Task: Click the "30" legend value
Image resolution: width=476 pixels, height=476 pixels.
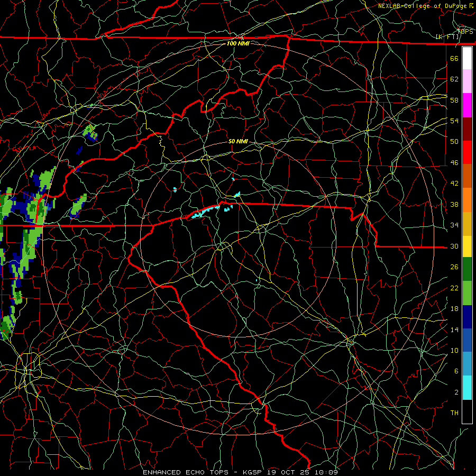Action: tap(454, 246)
